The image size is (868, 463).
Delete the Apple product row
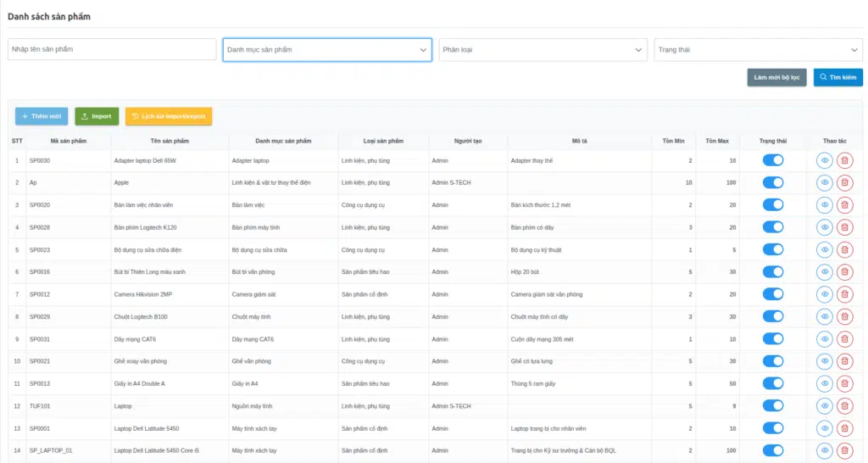(845, 183)
